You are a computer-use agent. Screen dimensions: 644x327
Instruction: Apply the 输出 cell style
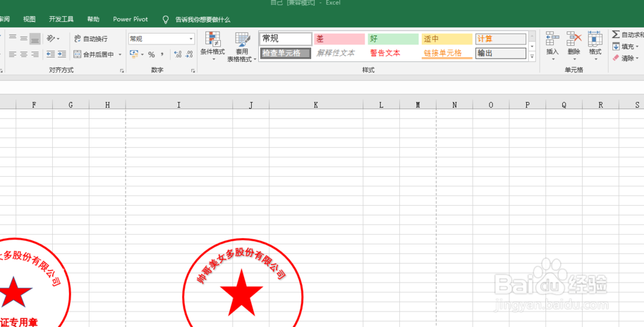pyautogui.click(x=500, y=53)
